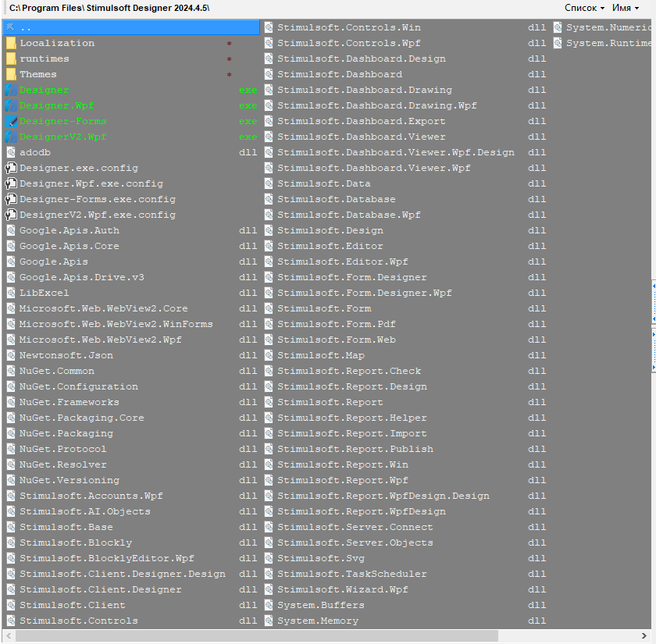Image resolution: width=656 pixels, height=644 pixels.
Task: Click the Designer.Wpf.exe.config file icon
Action: [x=11, y=183]
